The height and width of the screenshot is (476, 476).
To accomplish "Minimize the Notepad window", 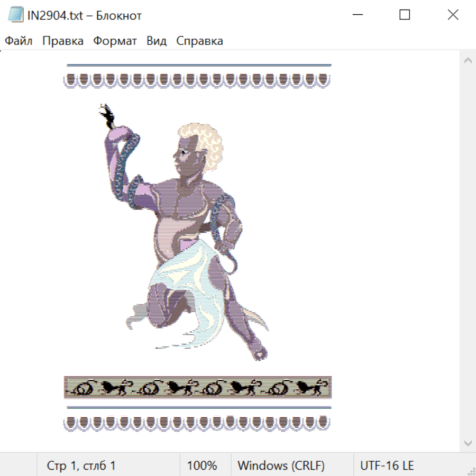I will pos(356,15).
